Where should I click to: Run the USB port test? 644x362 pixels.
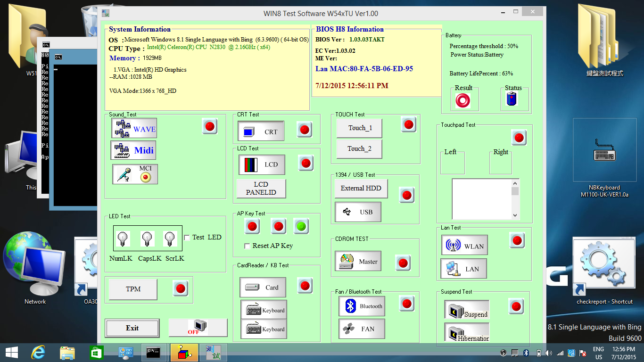click(358, 212)
